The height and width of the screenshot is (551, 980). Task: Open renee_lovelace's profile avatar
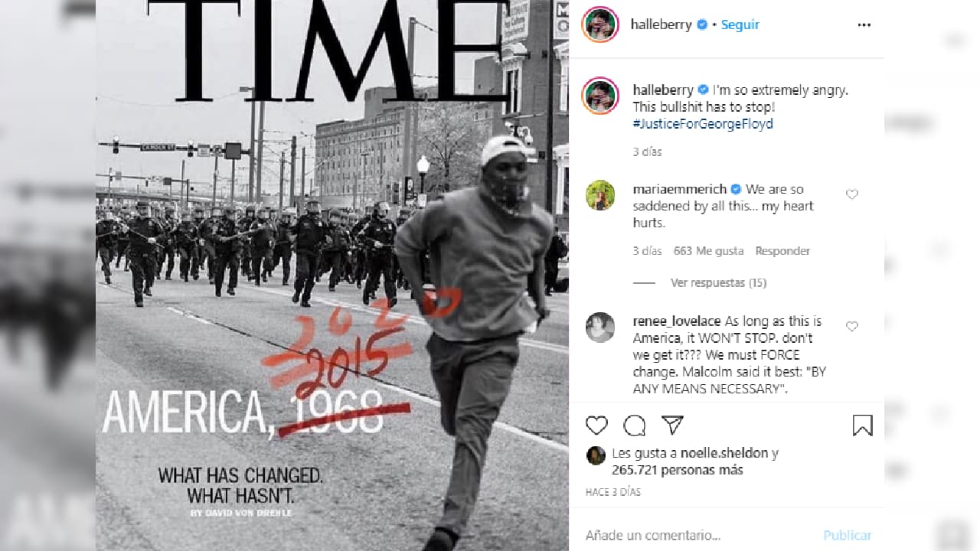click(x=600, y=327)
